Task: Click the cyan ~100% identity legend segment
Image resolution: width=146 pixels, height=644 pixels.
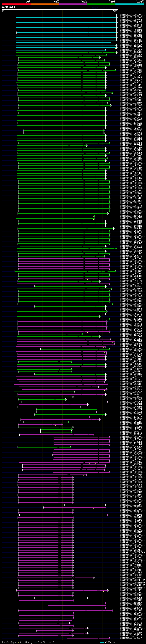Action: click(x=130, y=4)
